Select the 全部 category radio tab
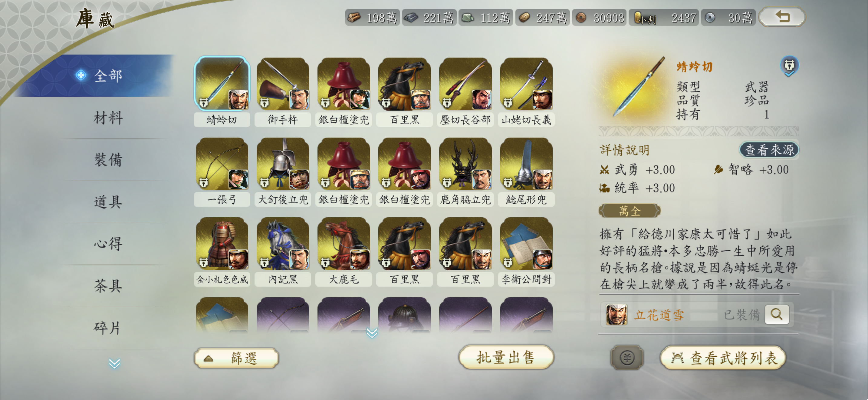This screenshot has height=400, width=868. 101,75
